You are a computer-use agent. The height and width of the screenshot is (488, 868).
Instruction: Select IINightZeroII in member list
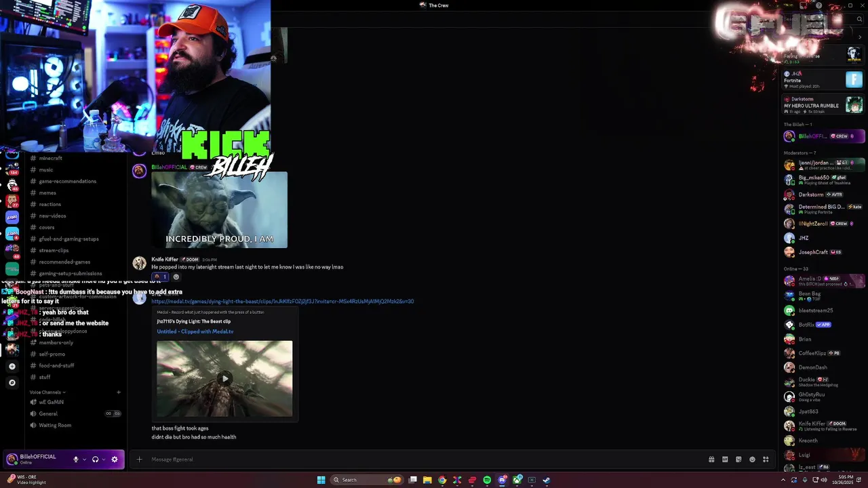point(823,224)
